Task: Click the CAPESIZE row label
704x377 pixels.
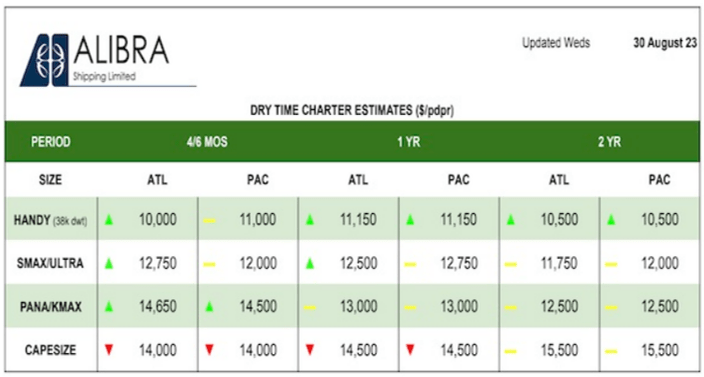Action: 50,350
